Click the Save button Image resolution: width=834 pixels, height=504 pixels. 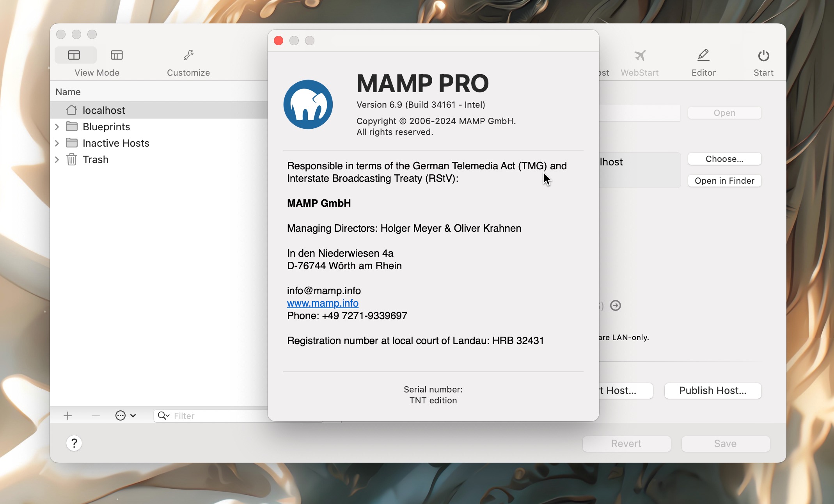pyautogui.click(x=726, y=444)
